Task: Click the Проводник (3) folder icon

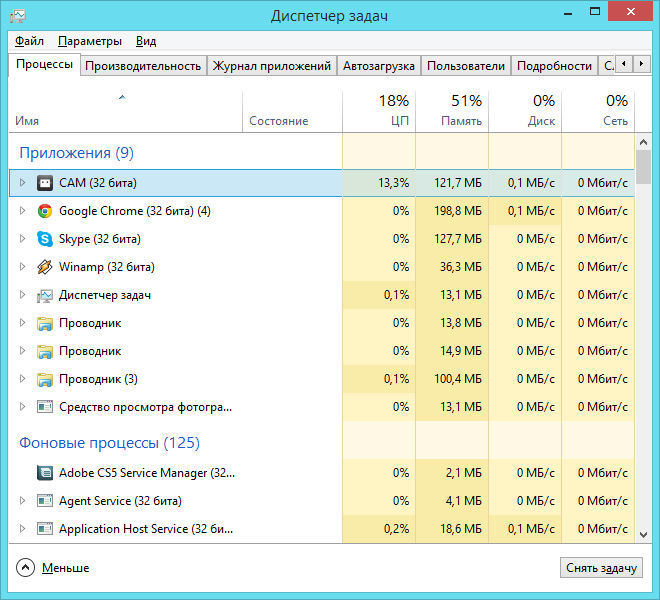Action: pyautogui.click(x=45, y=379)
